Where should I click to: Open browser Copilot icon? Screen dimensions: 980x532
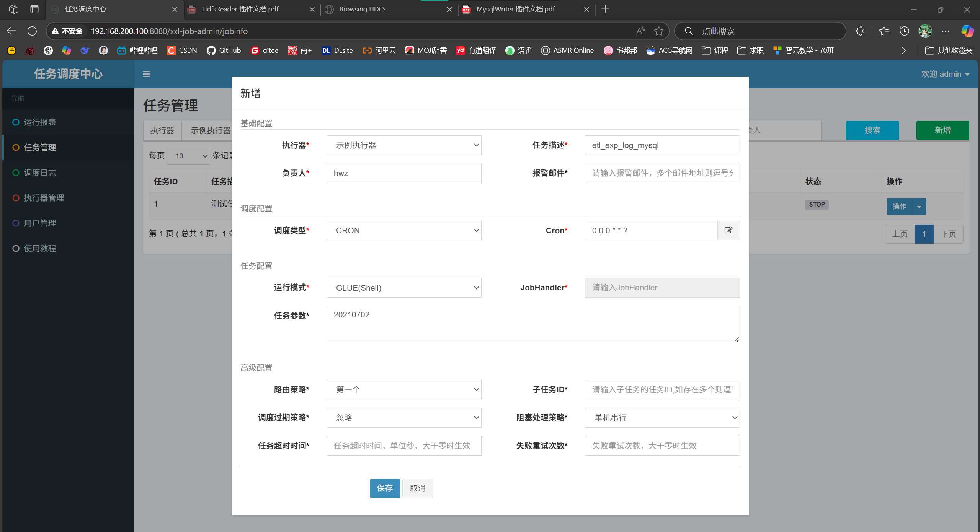point(967,31)
